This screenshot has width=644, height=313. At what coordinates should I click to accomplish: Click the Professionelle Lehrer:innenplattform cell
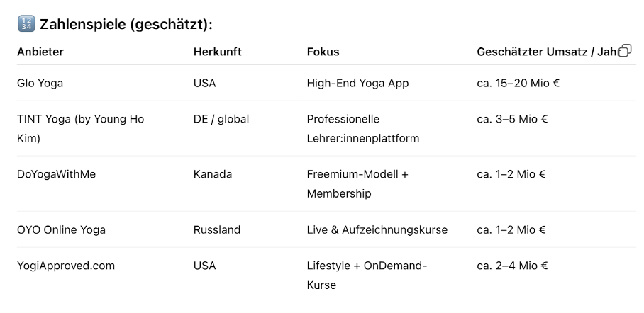coord(362,128)
